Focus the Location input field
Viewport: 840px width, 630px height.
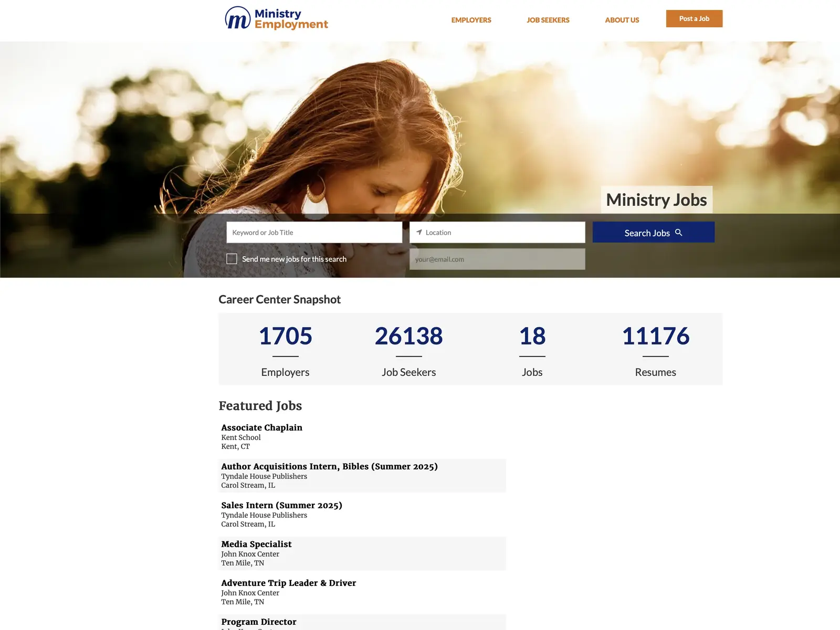(497, 232)
